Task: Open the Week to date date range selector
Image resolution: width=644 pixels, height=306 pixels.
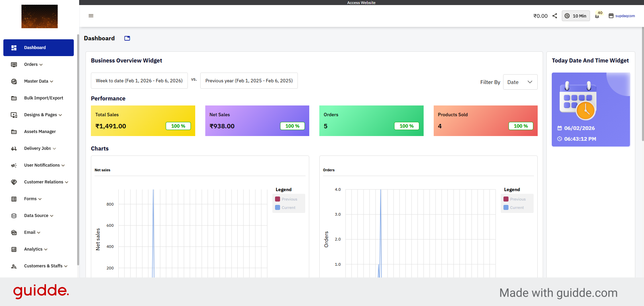Action: (x=139, y=81)
